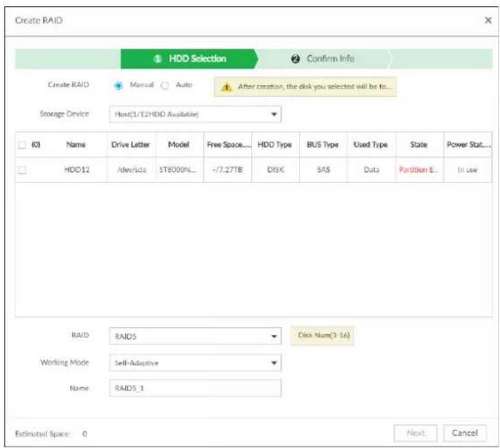Image resolution: width=500 pixels, height=448 pixels.
Task: Open the Storage Device dropdown
Action: coord(195,114)
